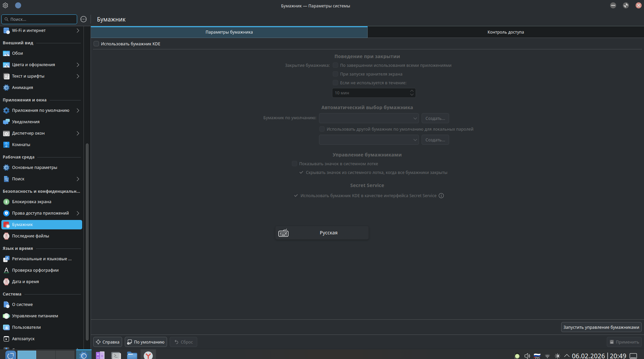644x359 pixels.
Task: Switch keyboard layout via РУС flag icon
Action: coord(537,356)
